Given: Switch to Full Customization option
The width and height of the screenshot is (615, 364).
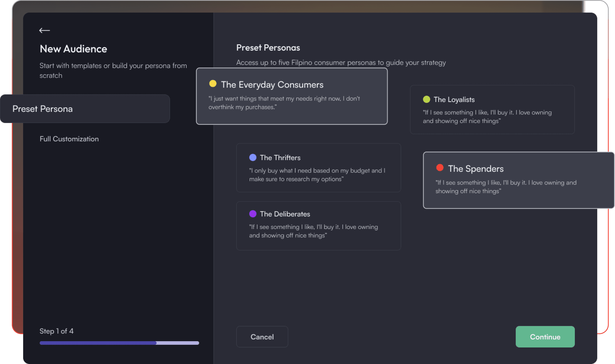Looking at the screenshot, I should [x=69, y=139].
